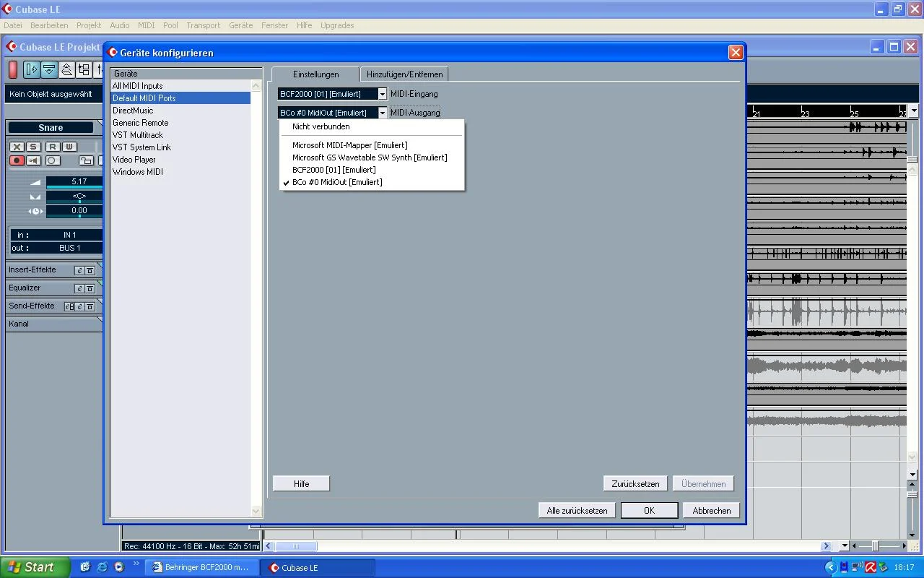Open the Geräte menu

point(241,25)
